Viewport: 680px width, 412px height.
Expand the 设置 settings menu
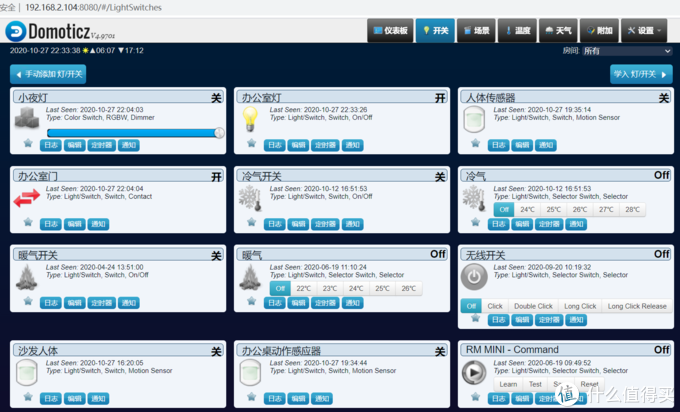tap(645, 31)
